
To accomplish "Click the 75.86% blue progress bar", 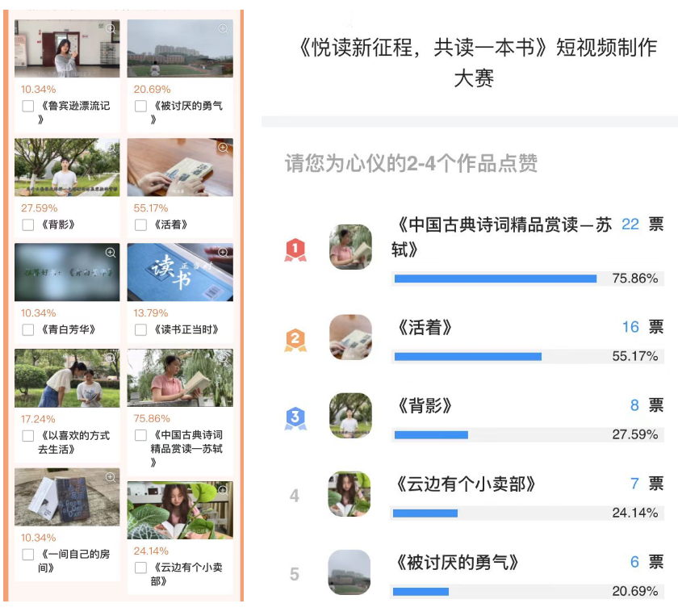I will coord(495,279).
